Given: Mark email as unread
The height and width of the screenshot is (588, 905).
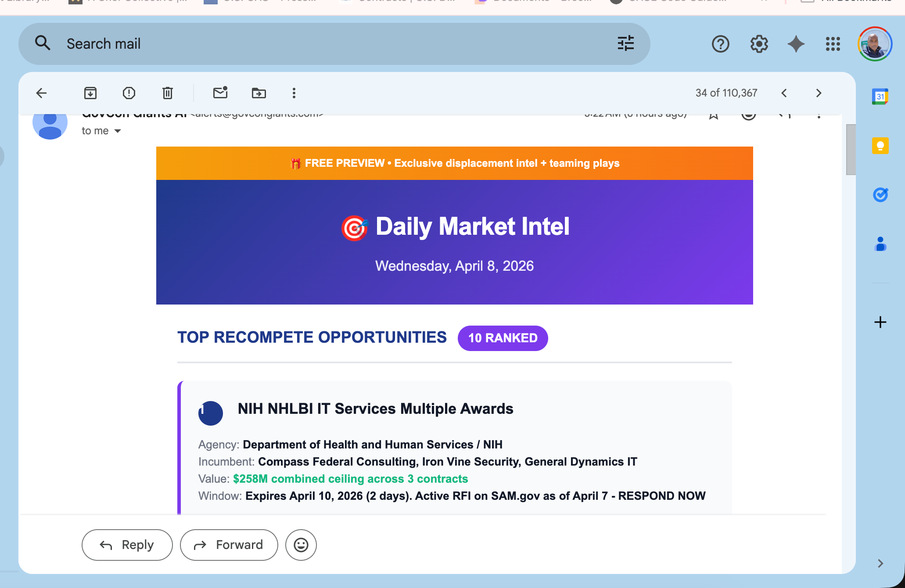Looking at the screenshot, I should [220, 93].
